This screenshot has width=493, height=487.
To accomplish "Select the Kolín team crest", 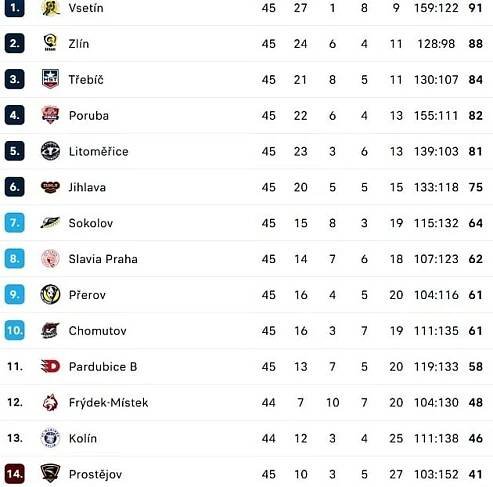I will coord(50,438).
